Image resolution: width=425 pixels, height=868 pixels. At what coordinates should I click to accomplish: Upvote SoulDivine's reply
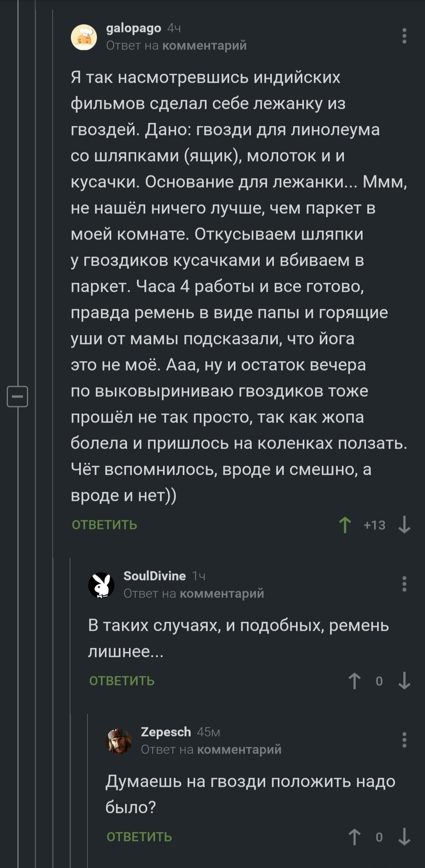[355, 681]
